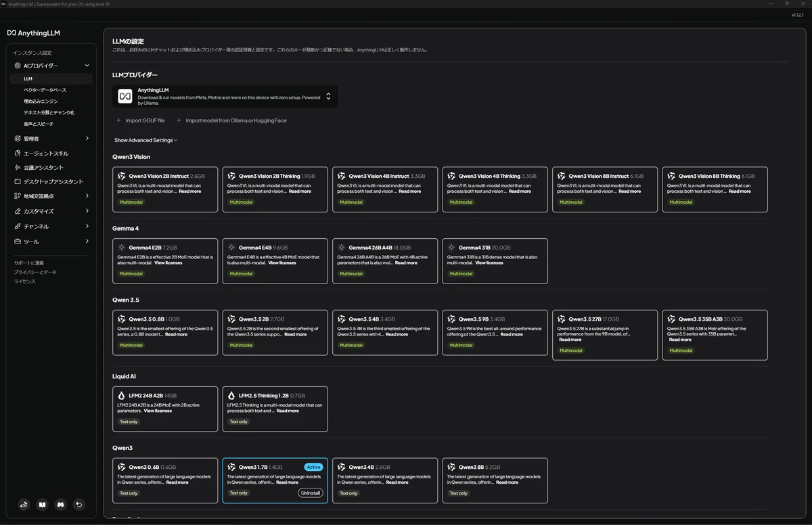Click Import model from Ollama or Hugging Face
The width and height of the screenshot is (812, 525).
click(x=231, y=120)
